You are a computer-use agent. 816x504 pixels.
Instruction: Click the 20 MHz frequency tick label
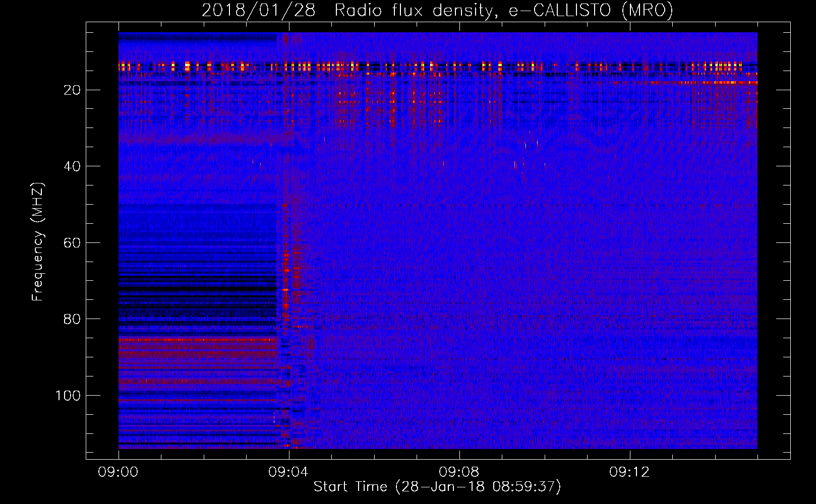(x=72, y=90)
